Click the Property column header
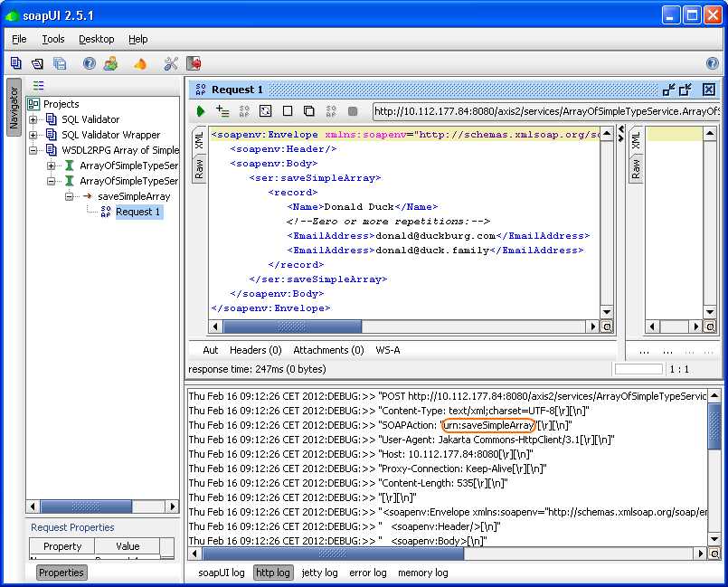This screenshot has height=587, width=728. coord(62,546)
